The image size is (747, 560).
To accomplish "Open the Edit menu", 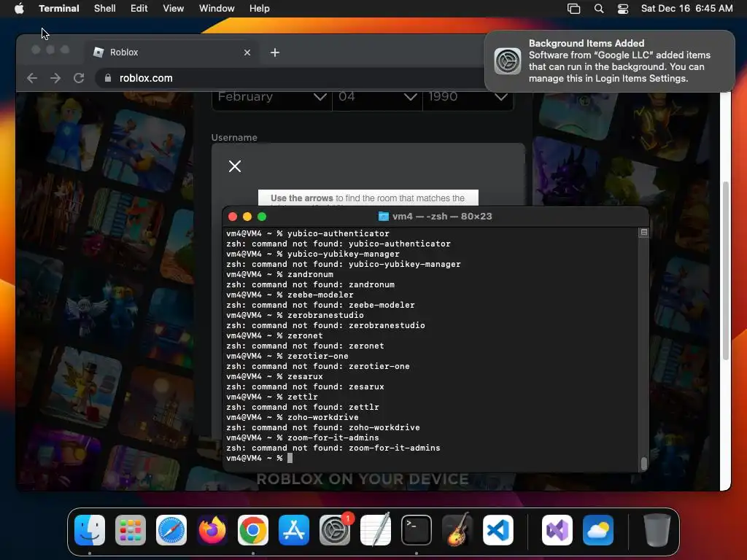I will tap(139, 8).
